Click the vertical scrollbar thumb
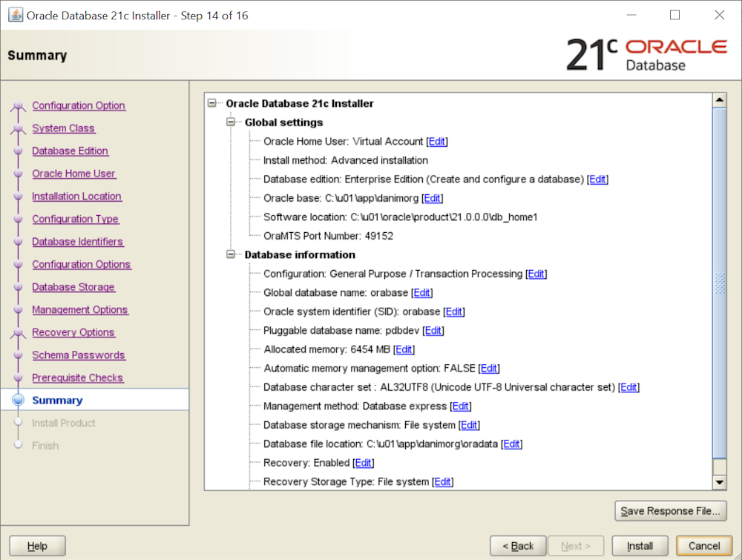Screen dimensions: 742x560 [719, 282]
